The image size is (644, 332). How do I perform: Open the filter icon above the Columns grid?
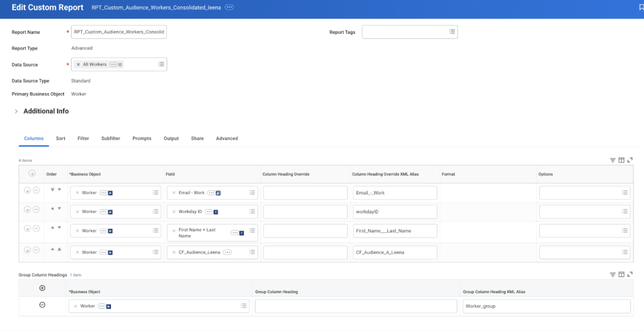click(x=612, y=160)
